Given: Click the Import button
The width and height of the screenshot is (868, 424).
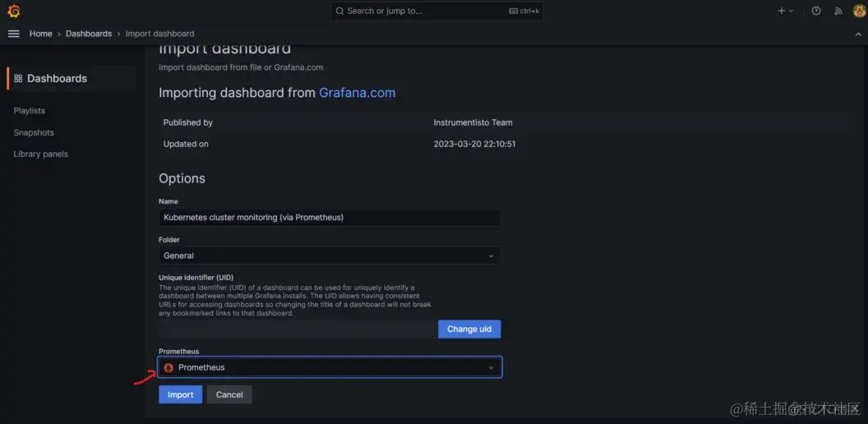Looking at the screenshot, I should 181,394.
